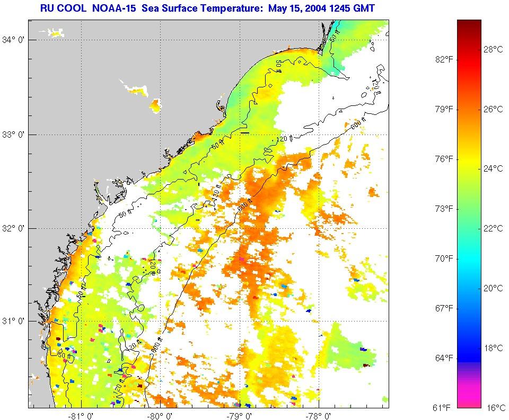Click the 18°C legend label
This screenshot has height=420, width=509.
coord(494,348)
